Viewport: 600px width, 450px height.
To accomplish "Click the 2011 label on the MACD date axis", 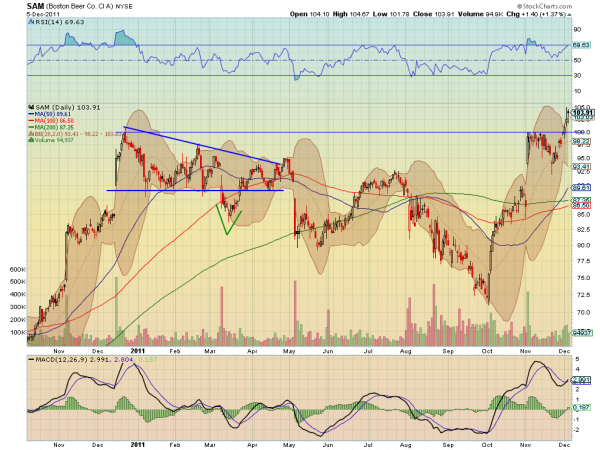I will click(x=138, y=445).
